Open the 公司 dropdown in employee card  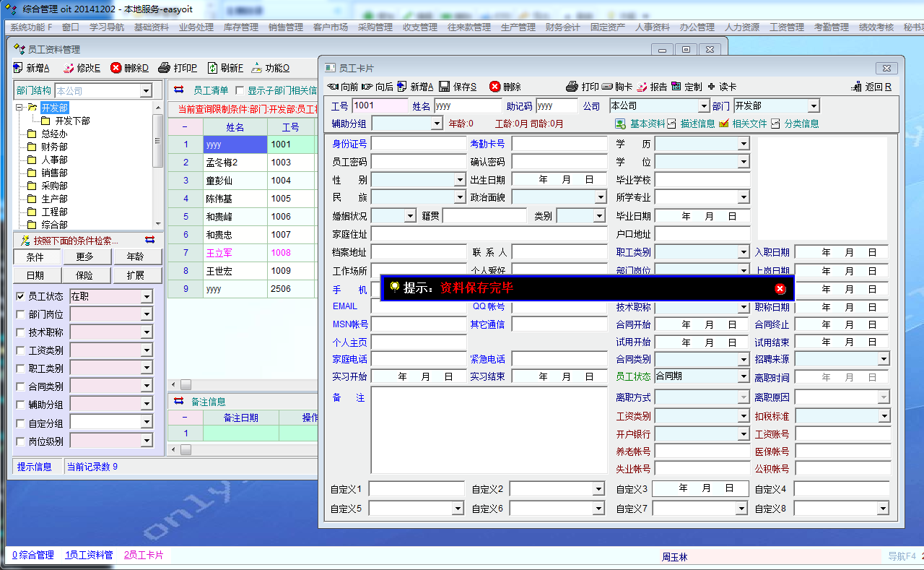click(x=704, y=106)
